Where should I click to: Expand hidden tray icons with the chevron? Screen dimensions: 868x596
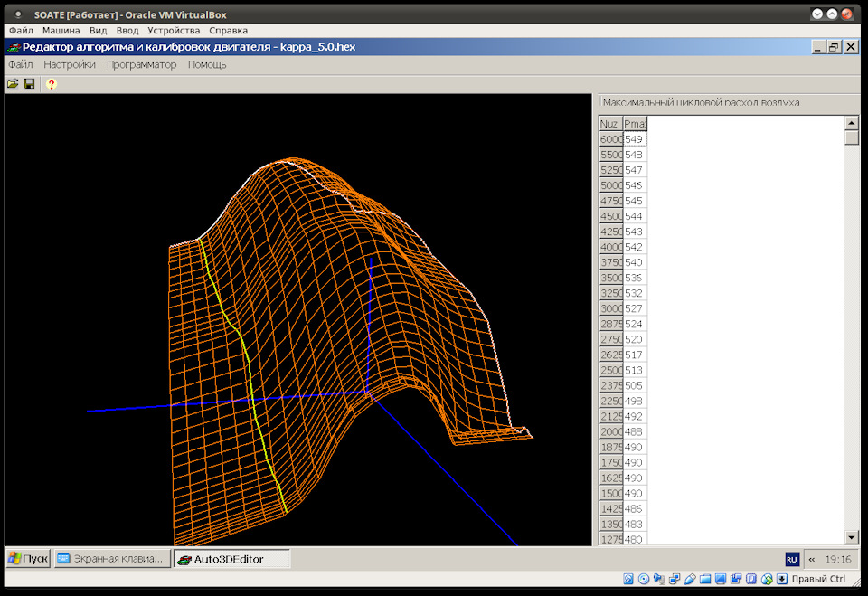pyautogui.click(x=812, y=560)
